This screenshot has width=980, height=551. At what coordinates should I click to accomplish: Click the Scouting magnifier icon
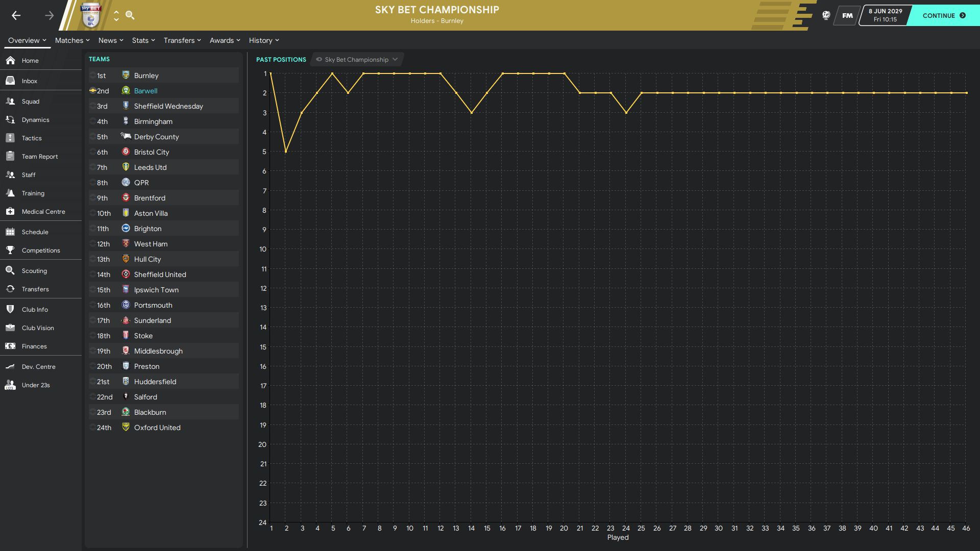pyautogui.click(x=10, y=270)
